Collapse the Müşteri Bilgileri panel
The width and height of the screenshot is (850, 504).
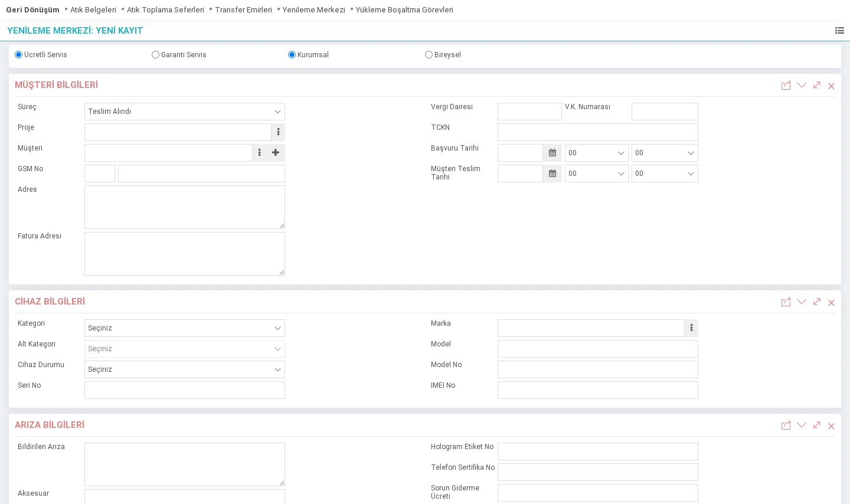point(802,86)
